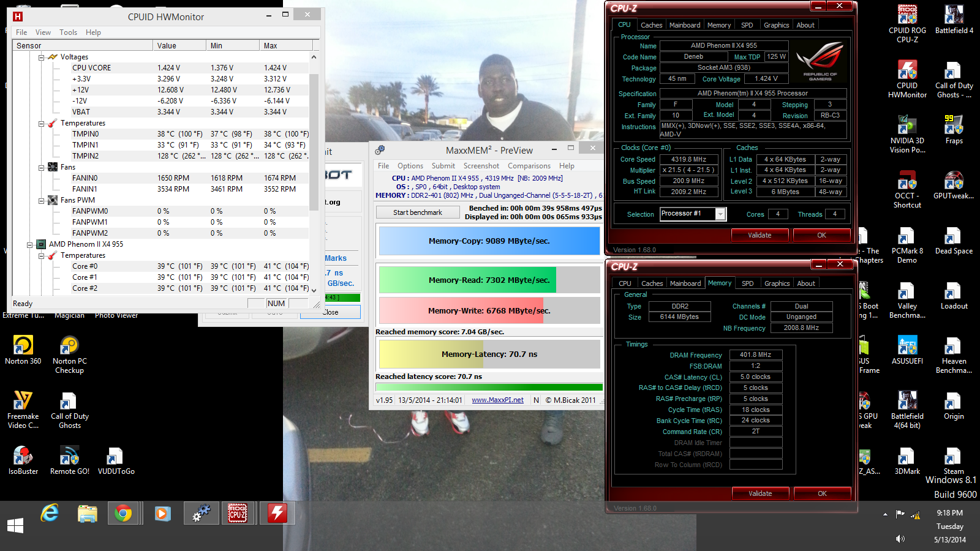
Task: Collapse the AMD Phenom II X4 955 node
Action: 29,244
